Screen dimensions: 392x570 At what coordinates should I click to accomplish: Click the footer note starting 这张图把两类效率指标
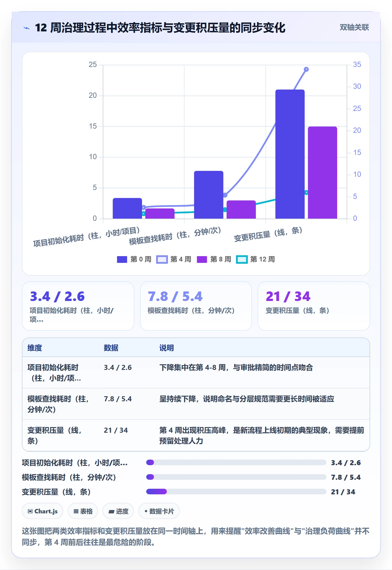point(196,537)
